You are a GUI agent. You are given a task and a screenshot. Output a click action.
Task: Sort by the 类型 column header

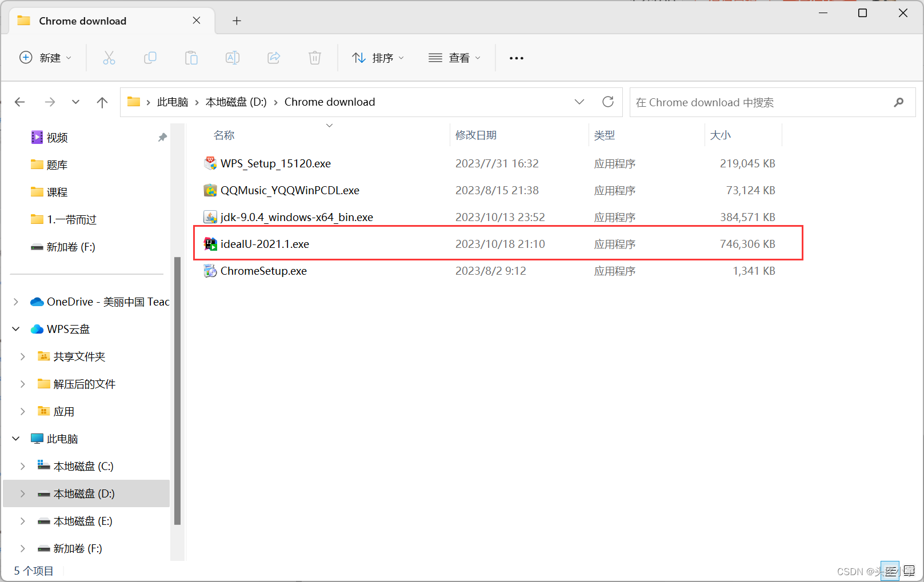click(605, 135)
